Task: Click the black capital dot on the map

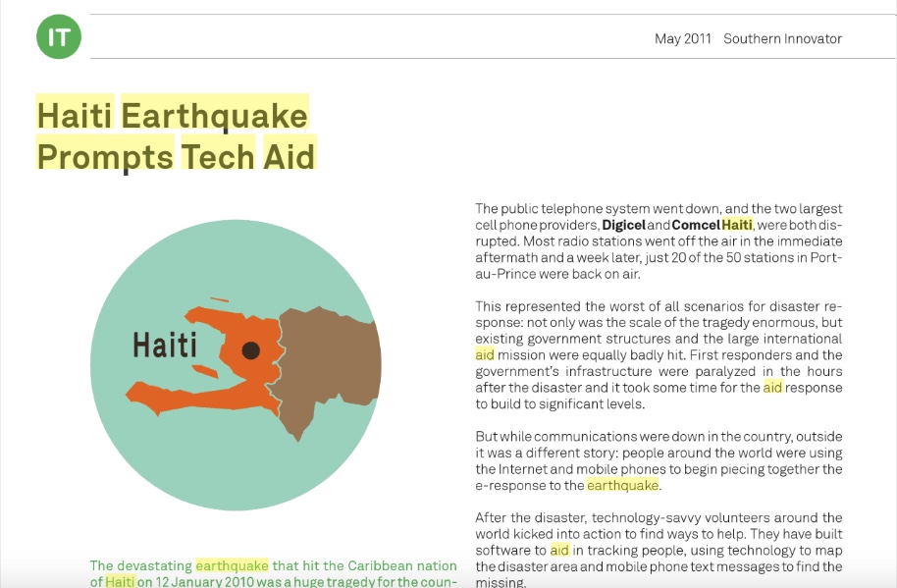Action: tap(251, 350)
